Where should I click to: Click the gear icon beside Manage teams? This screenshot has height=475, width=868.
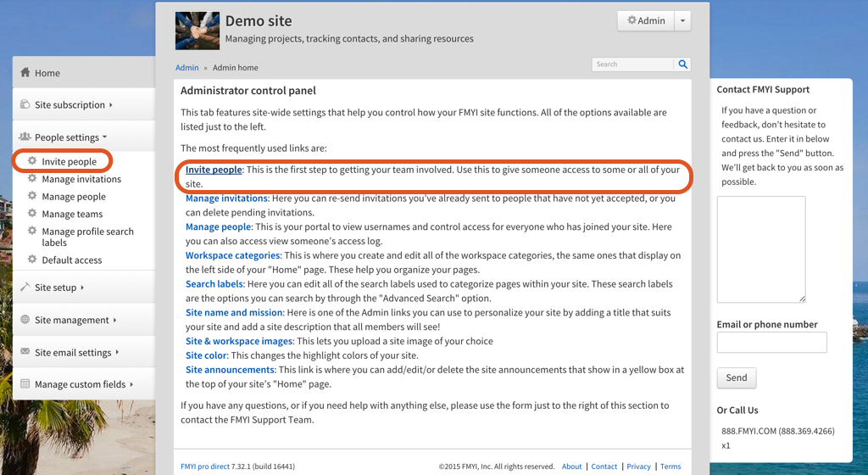click(x=32, y=214)
